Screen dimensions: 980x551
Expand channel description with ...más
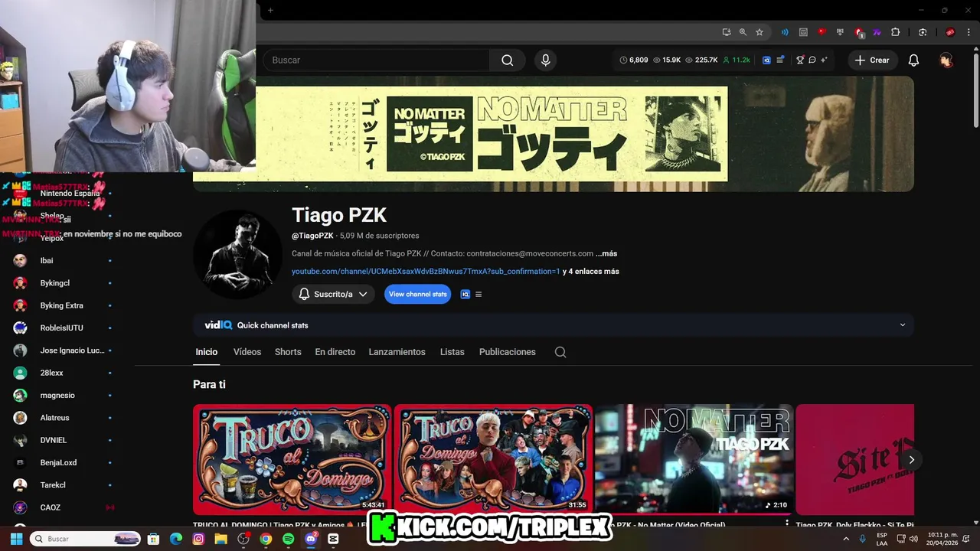click(x=606, y=253)
